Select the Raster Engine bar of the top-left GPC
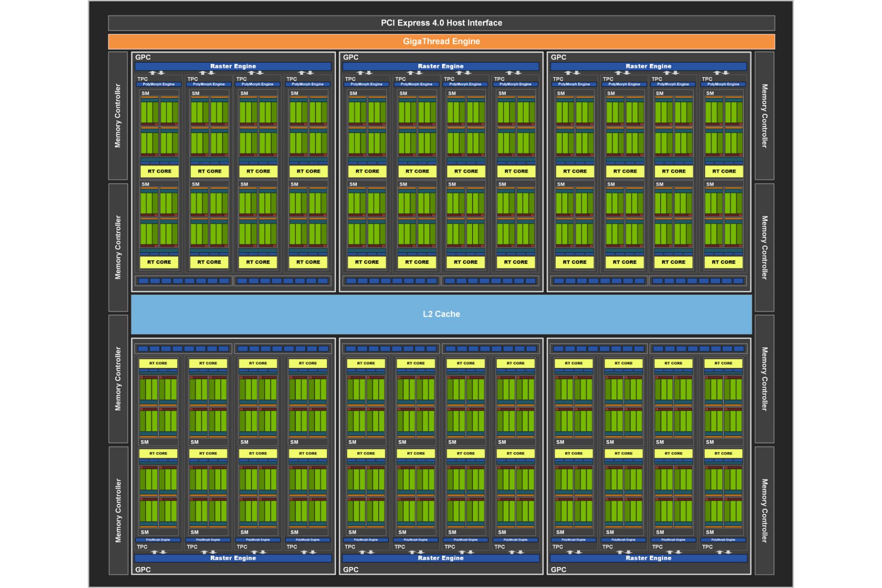The width and height of the screenshot is (882, 588). (233, 66)
